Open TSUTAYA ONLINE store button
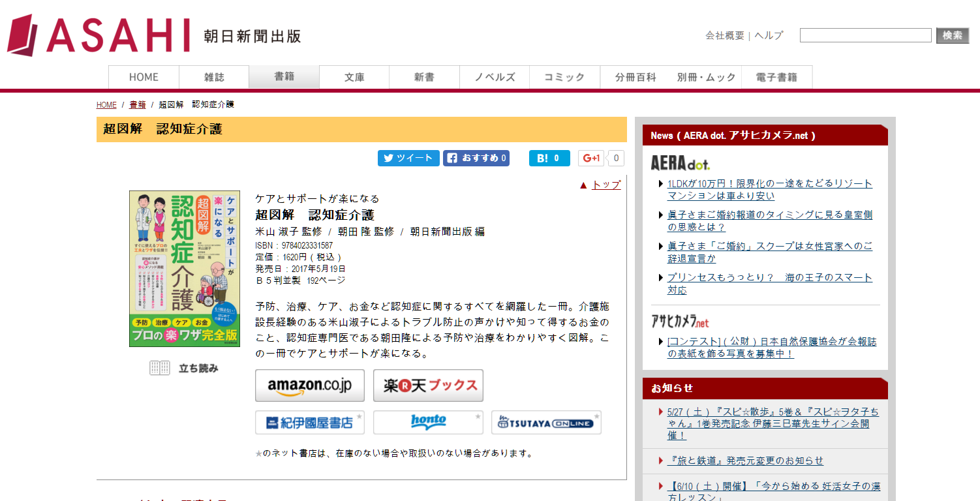980x501 pixels. pos(546,423)
